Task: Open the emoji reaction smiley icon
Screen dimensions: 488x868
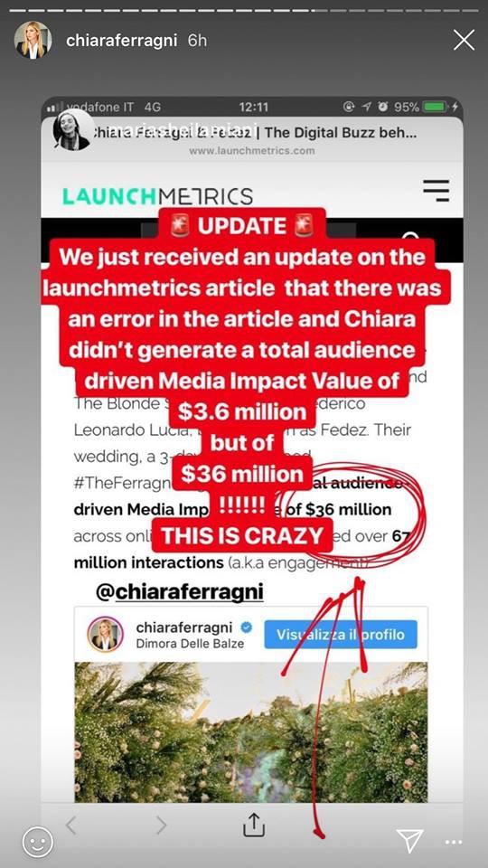Action: [x=37, y=842]
